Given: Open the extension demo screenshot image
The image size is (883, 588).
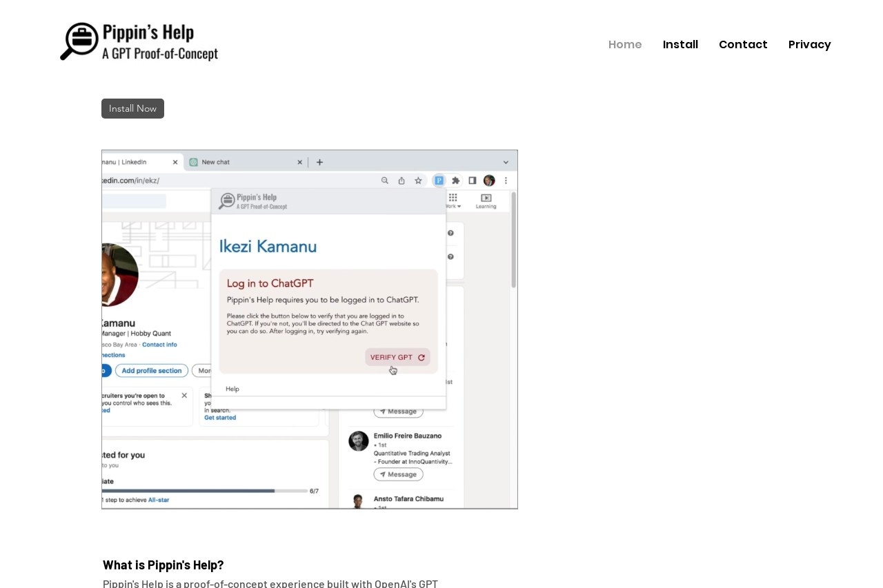Looking at the screenshot, I should (x=310, y=330).
